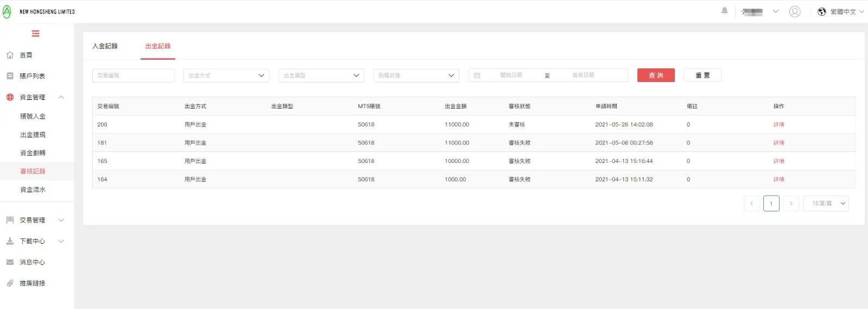The image size is (868, 309).
Task: Open the 出金方式 dropdown filter
Action: [x=226, y=75]
